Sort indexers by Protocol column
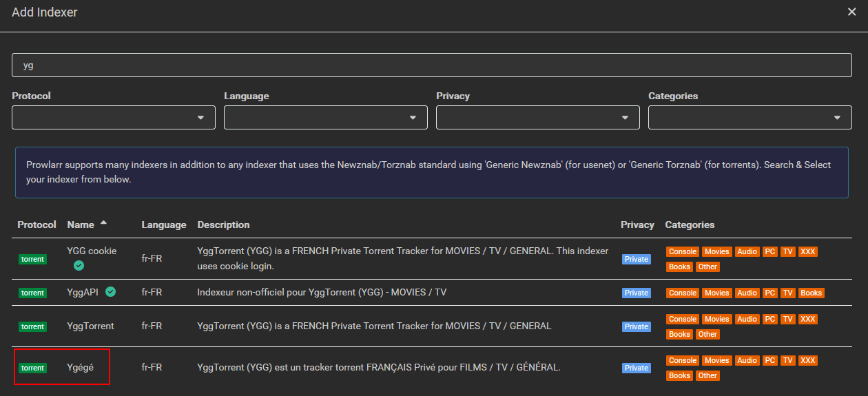This screenshot has height=396, width=868. [37, 225]
